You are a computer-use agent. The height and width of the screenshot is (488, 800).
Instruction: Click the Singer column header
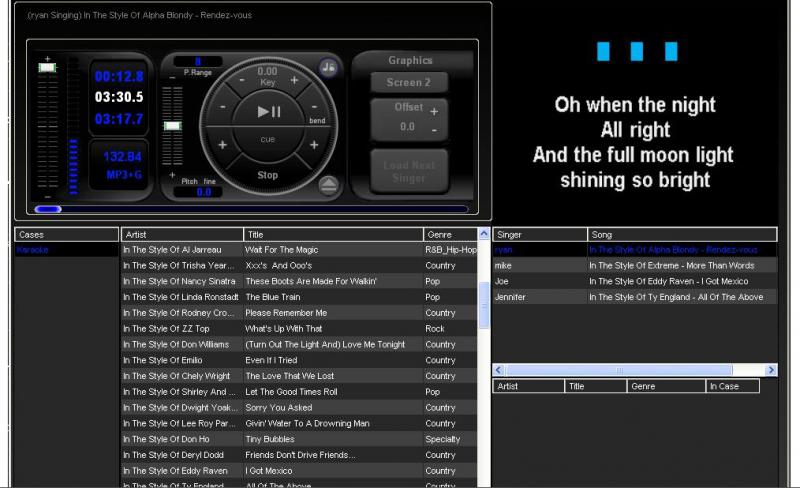pos(540,234)
